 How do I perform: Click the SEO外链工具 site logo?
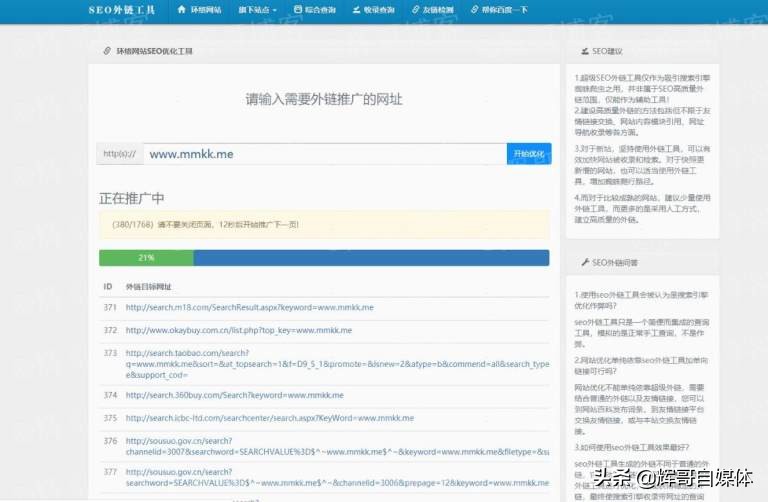tap(121, 10)
